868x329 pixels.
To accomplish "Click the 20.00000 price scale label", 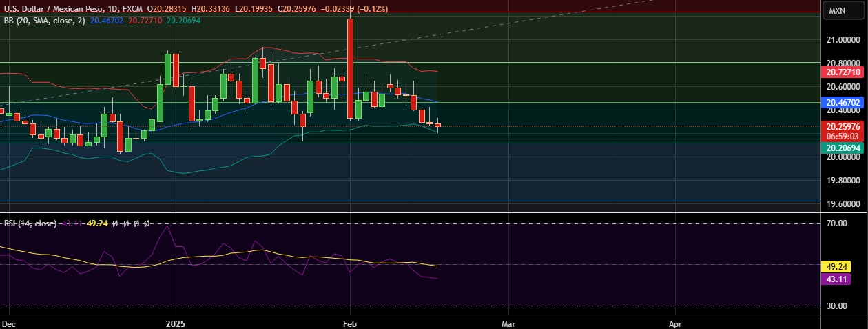I will tap(843, 157).
